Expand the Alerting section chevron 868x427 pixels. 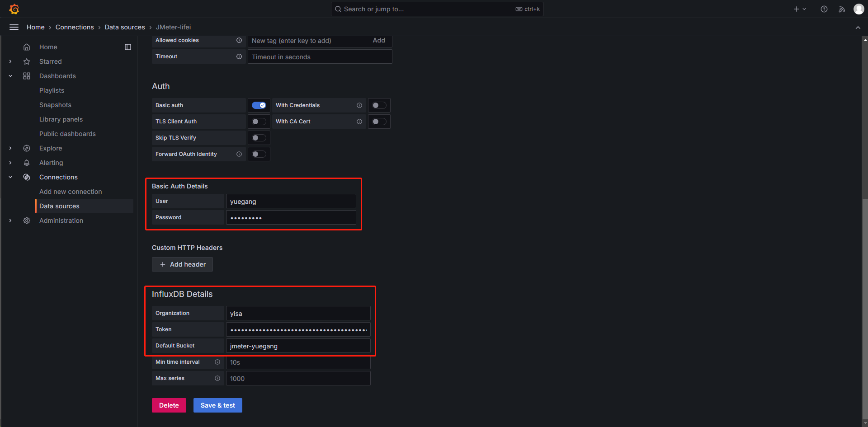[x=10, y=163]
